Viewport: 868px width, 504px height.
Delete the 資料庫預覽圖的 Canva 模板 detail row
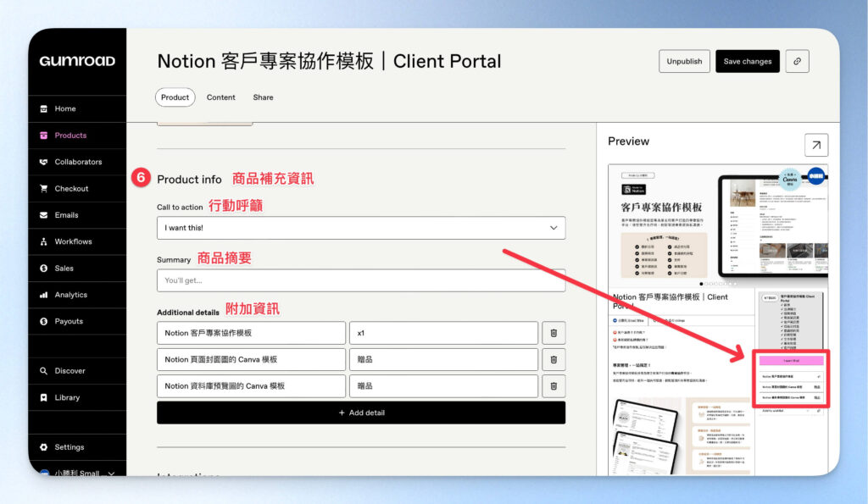[554, 386]
